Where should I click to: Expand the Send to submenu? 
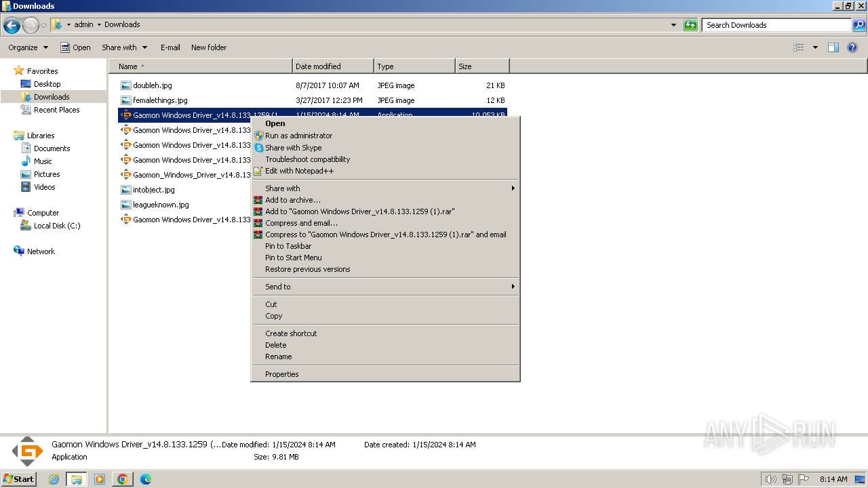coord(385,287)
